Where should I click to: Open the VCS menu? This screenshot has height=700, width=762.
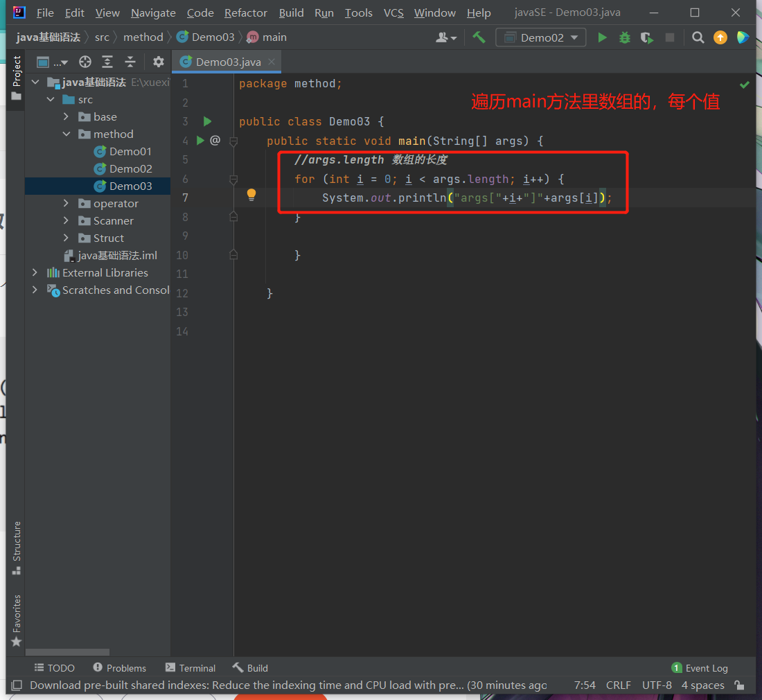click(x=393, y=12)
